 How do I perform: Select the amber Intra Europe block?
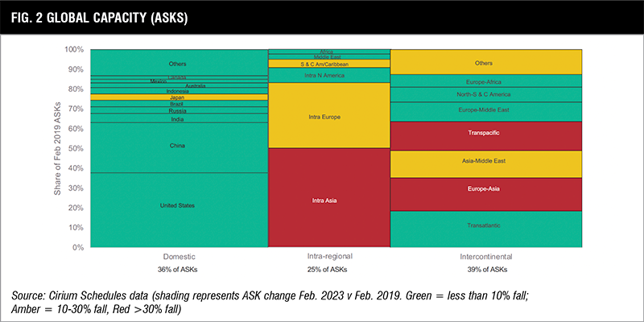[x=329, y=117]
